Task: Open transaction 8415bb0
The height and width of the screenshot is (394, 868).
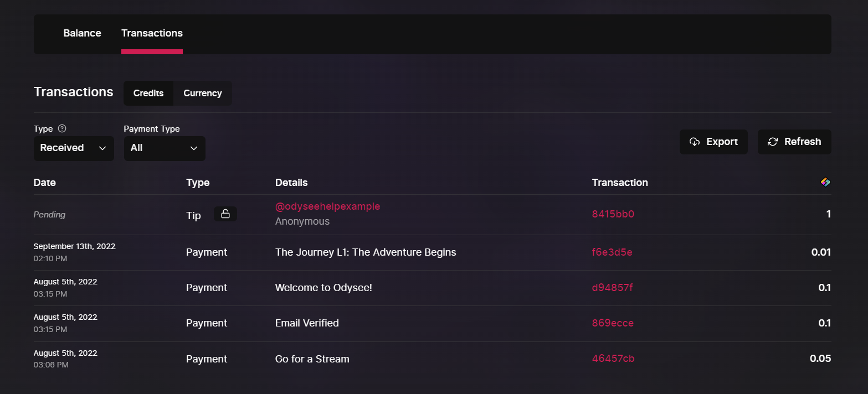Action: (613, 215)
